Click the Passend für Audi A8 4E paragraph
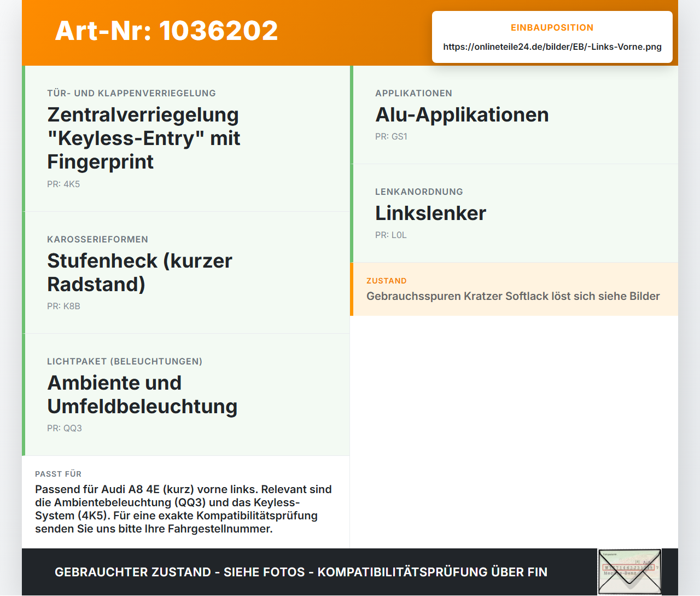The height and width of the screenshot is (596, 700). 183,509
